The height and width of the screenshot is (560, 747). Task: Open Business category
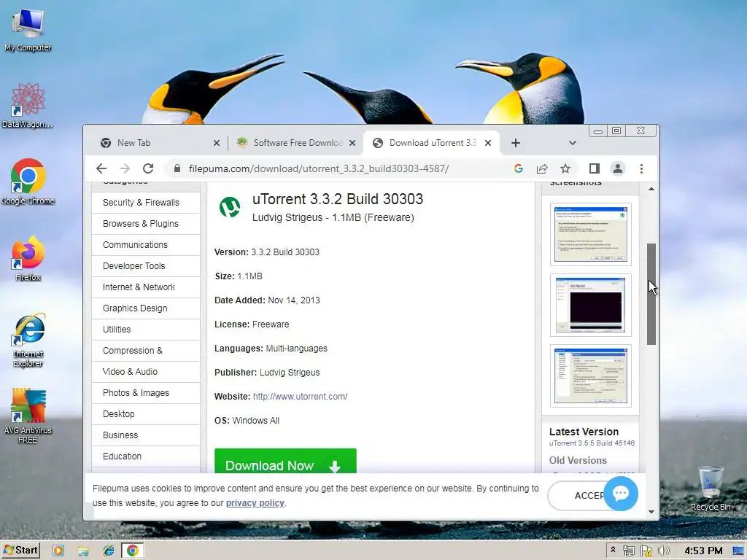pos(145,435)
